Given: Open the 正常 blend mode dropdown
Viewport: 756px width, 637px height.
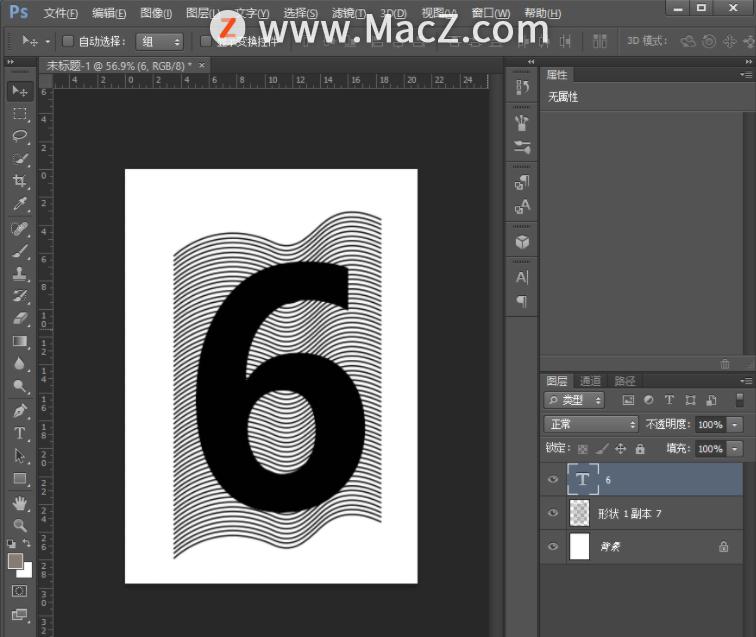Looking at the screenshot, I should click(x=590, y=424).
